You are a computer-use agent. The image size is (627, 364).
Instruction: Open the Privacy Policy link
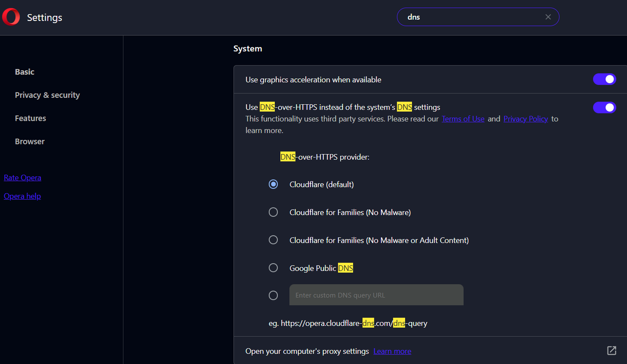(526, 119)
